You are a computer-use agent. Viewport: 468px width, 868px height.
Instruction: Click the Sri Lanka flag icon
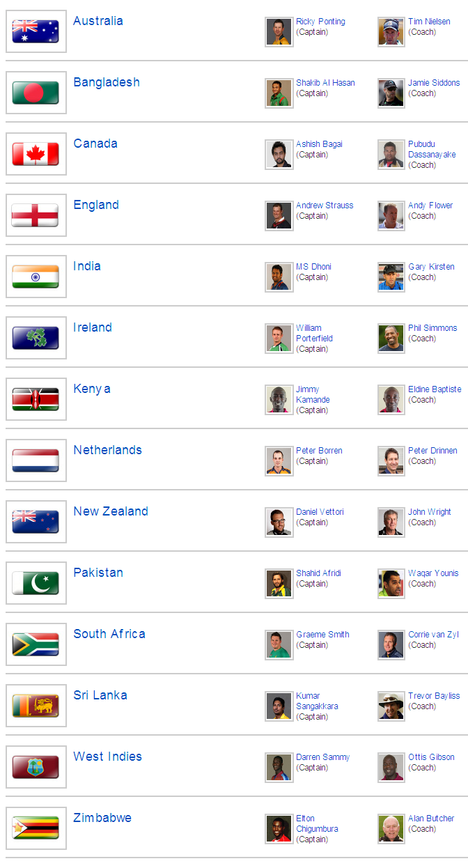tap(36, 706)
